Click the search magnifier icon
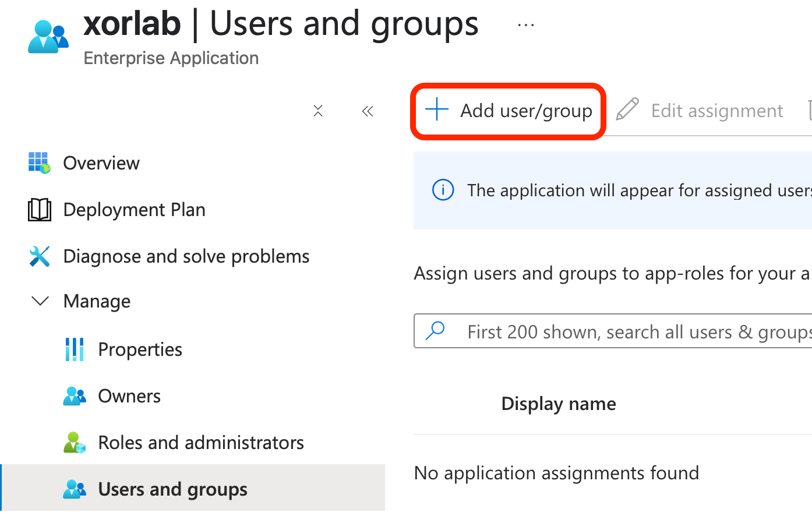The width and height of the screenshot is (812, 523). click(435, 331)
